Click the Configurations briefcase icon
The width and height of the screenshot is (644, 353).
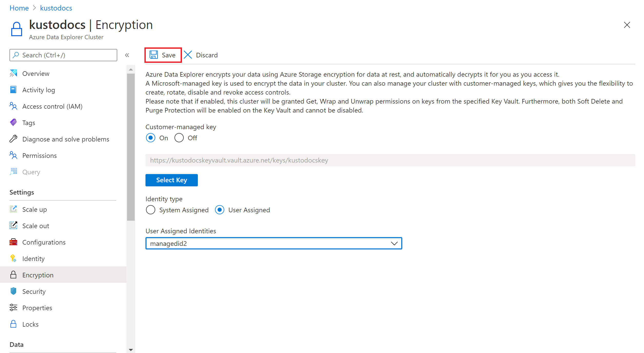tap(13, 242)
